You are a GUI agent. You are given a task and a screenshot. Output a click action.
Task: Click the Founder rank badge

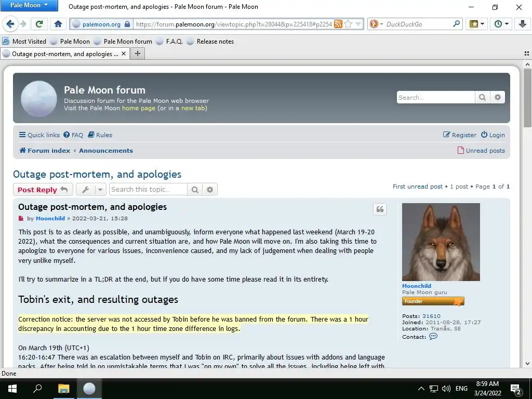pyautogui.click(x=433, y=301)
